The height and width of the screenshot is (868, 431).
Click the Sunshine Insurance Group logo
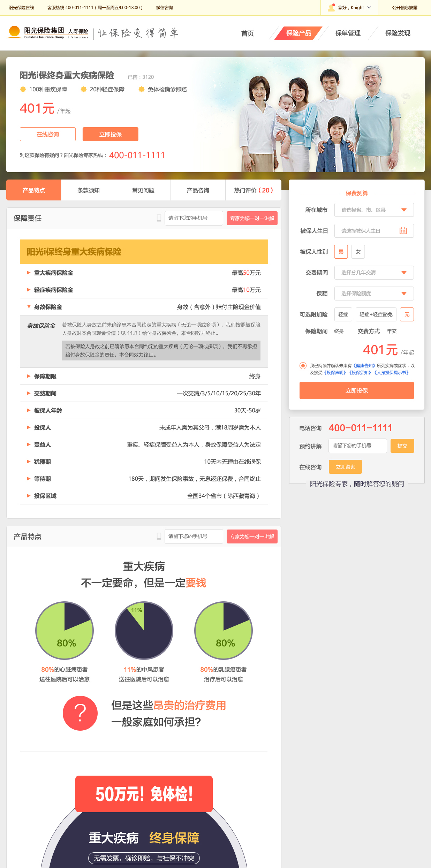[x=47, y=33]
